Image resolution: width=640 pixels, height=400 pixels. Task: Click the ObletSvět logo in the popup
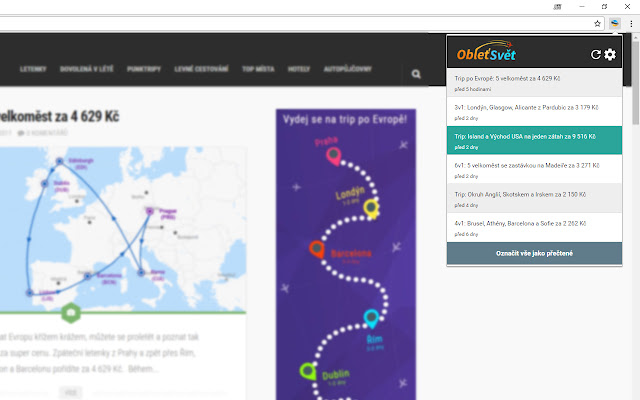(487, 53)
